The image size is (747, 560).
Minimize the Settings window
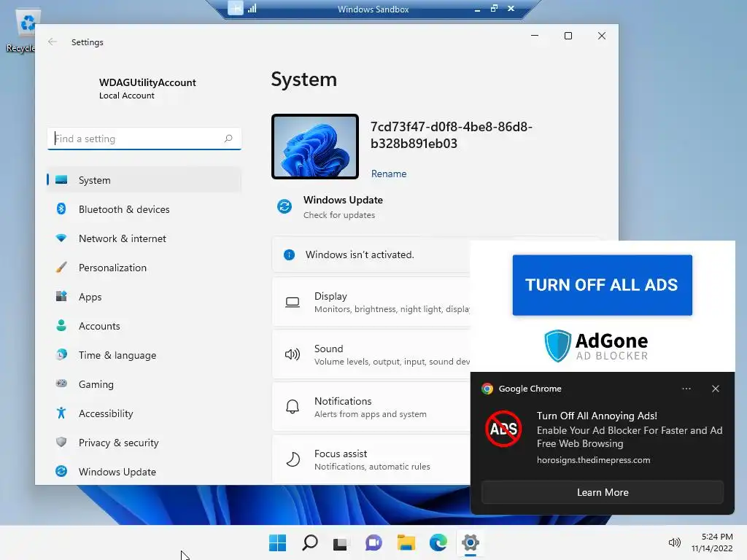tap(535, 36)
